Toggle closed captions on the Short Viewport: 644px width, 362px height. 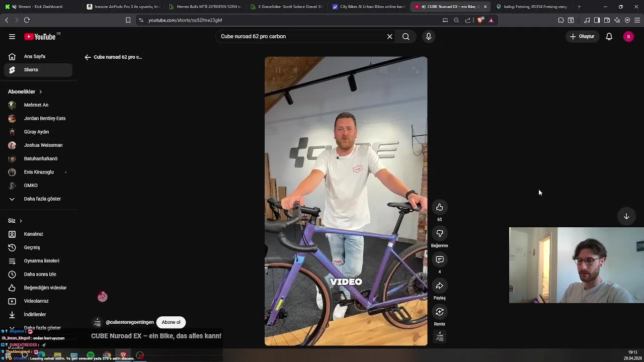click(x=383, y=70)
